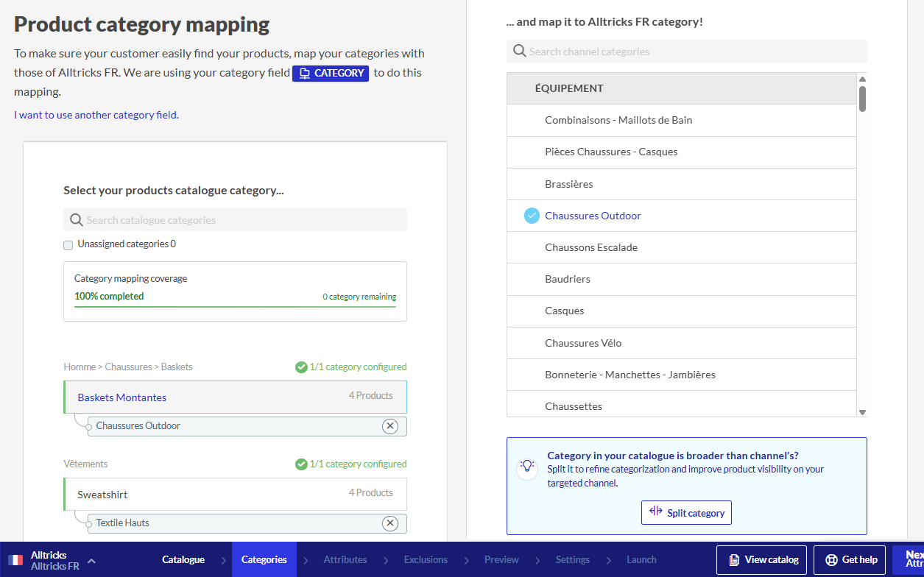
Task: Click the magnifier in catalogue search
Action: click(x=76, y=220)
